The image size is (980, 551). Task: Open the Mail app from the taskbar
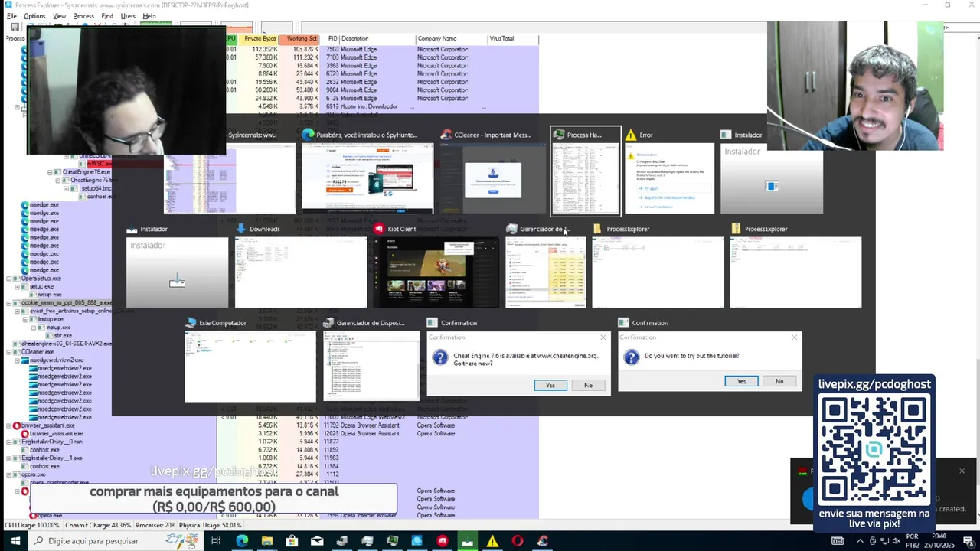[x=317, y=541]
